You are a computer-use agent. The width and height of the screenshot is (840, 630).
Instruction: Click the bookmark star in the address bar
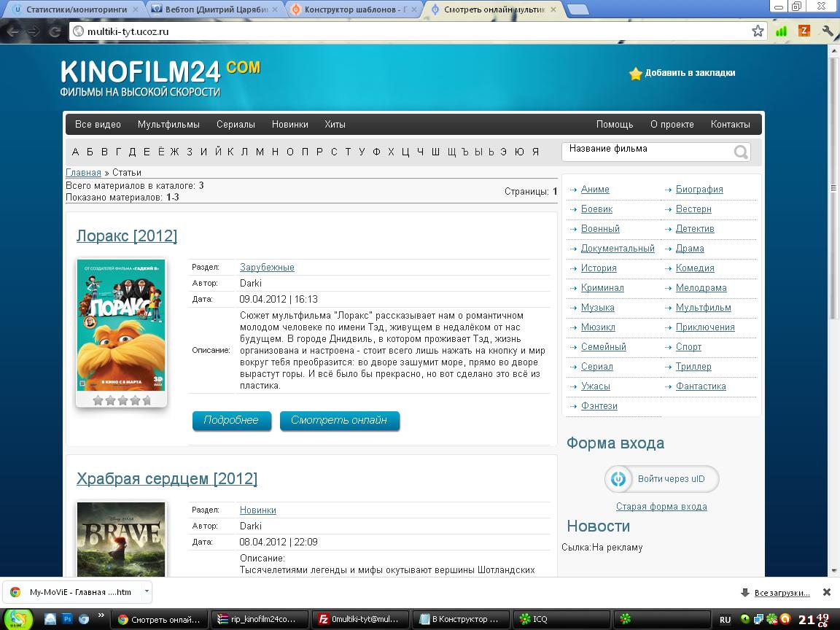coord(758,31)
